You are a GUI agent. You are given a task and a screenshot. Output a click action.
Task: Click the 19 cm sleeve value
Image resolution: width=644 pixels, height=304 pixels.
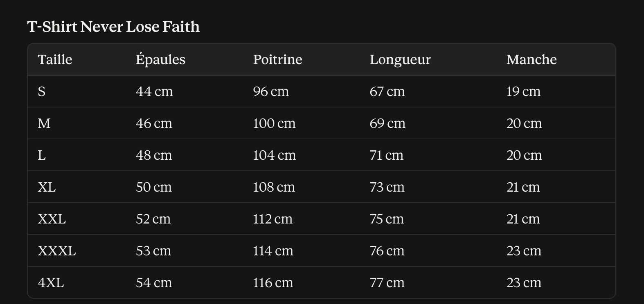523,92
